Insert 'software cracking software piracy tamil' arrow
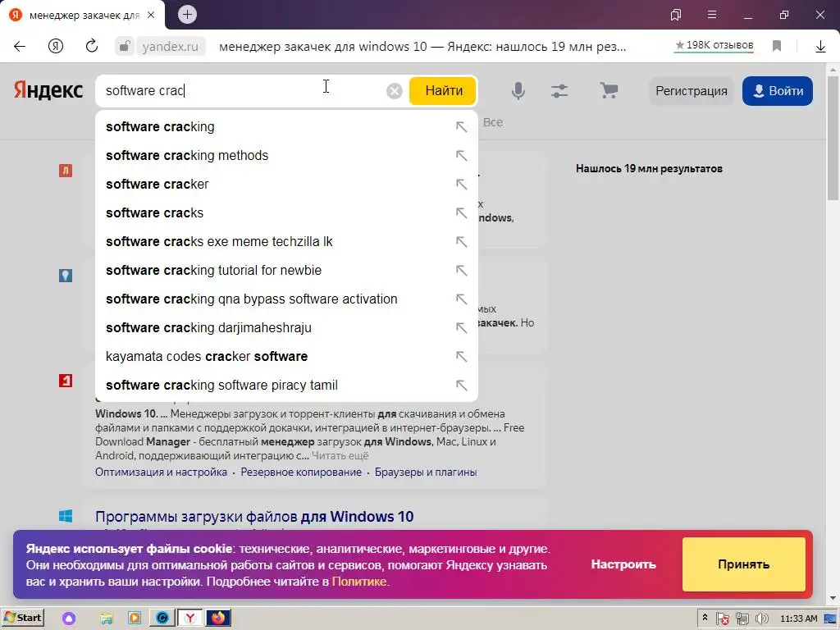The height and width of the screenshot is (630, 840). [x=461, y=385]
